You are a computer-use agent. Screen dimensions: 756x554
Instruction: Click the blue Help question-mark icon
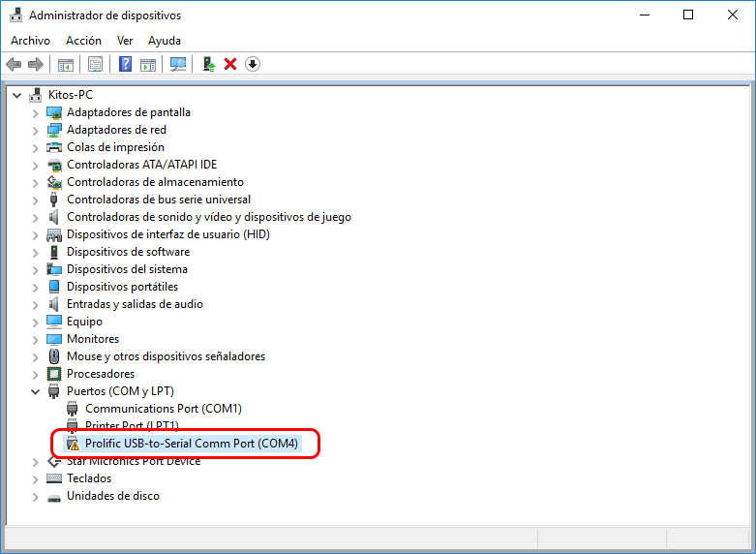coord(126,64)
